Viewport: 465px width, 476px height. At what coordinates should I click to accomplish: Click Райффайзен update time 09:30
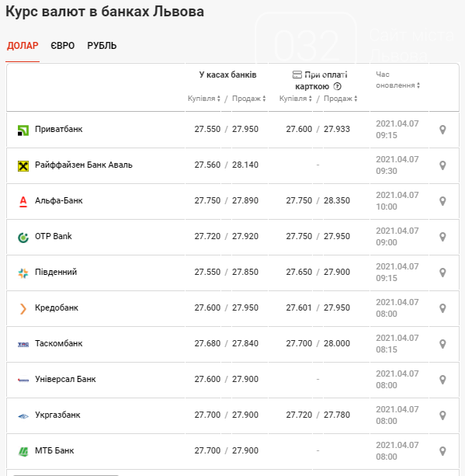[387, 171]
